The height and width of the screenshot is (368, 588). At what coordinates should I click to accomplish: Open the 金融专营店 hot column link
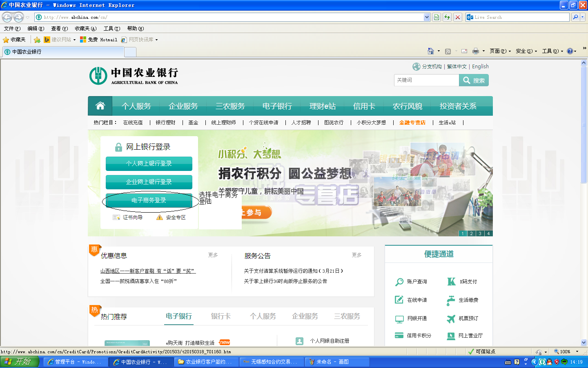(x=412, y=123)
